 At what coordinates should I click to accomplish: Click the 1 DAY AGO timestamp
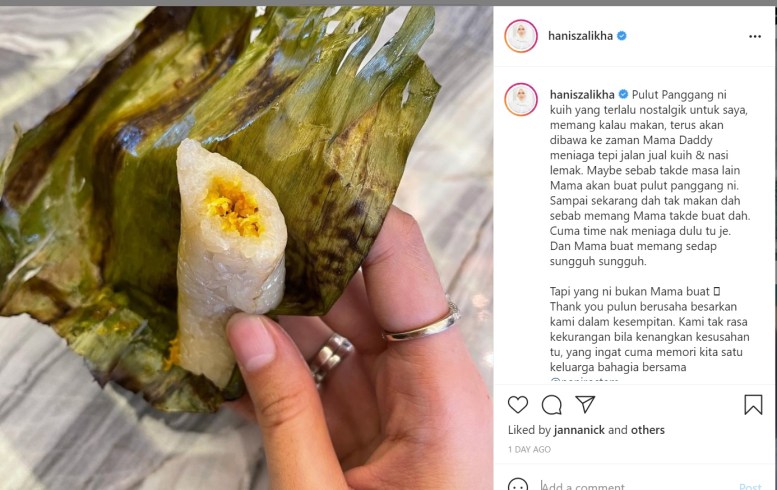click(x=529, y=450)
